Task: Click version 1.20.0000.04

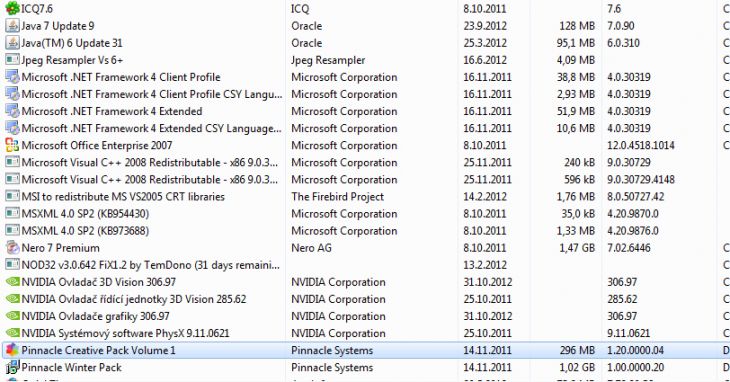Action: [635, 350]
